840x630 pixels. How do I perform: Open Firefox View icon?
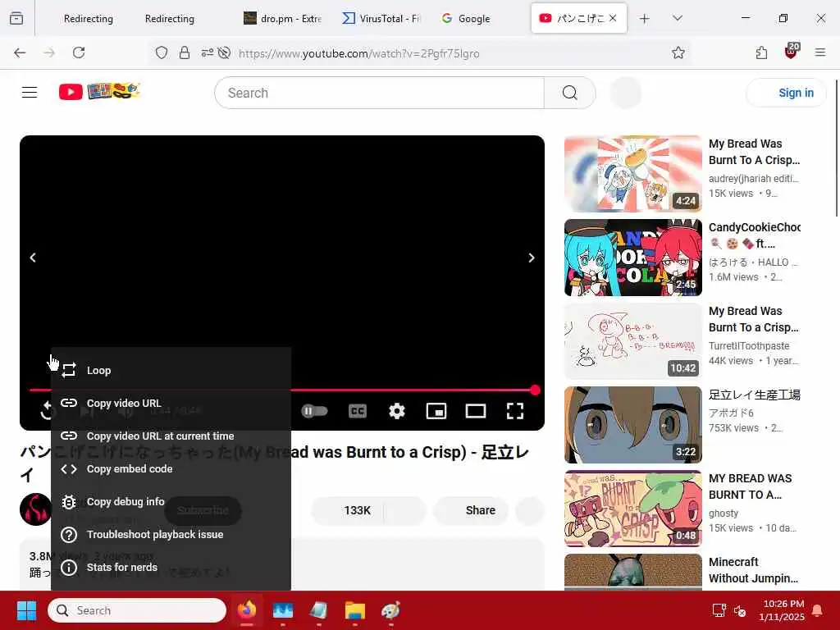[x=16, y=18]
